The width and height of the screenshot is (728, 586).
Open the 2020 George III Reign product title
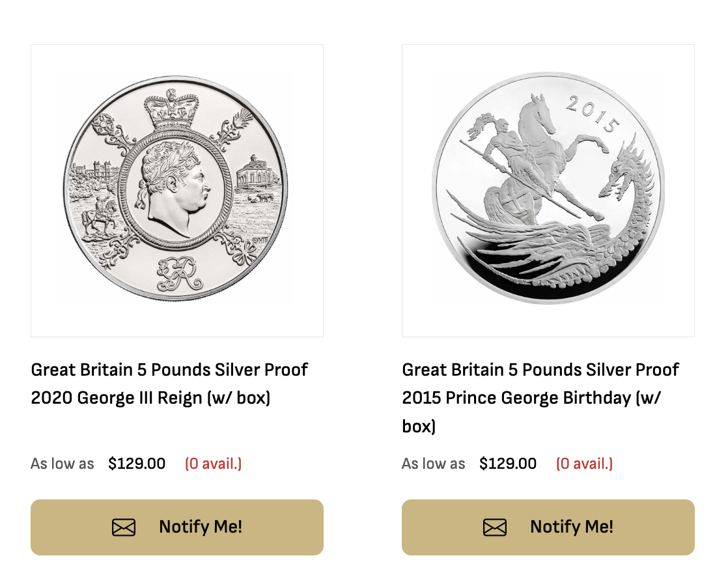[x=169, y=384]
